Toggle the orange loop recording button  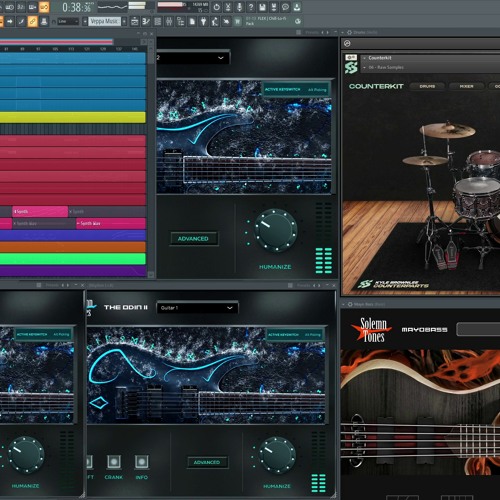coord(44,7)
